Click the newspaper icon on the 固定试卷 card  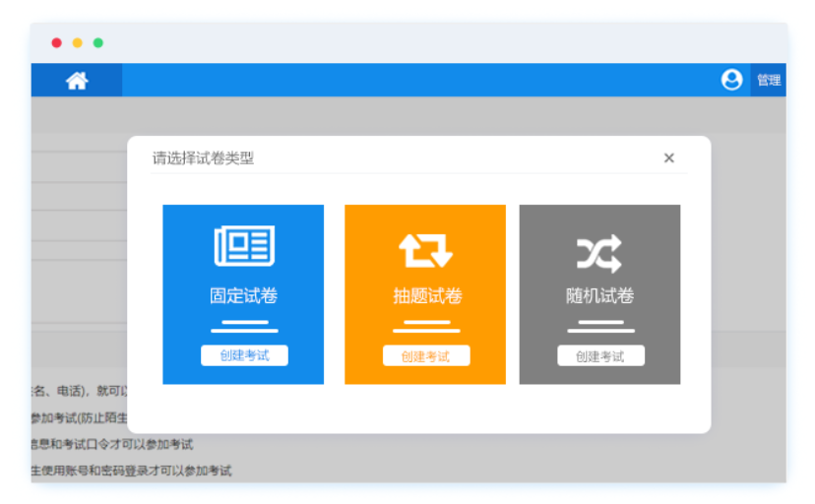point(243,246)
